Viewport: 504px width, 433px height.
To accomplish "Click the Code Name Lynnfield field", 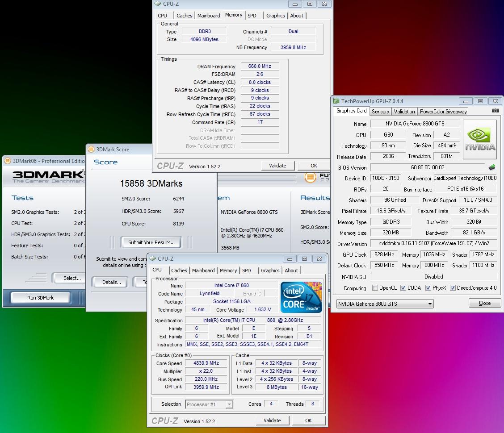I will point(209,294).
